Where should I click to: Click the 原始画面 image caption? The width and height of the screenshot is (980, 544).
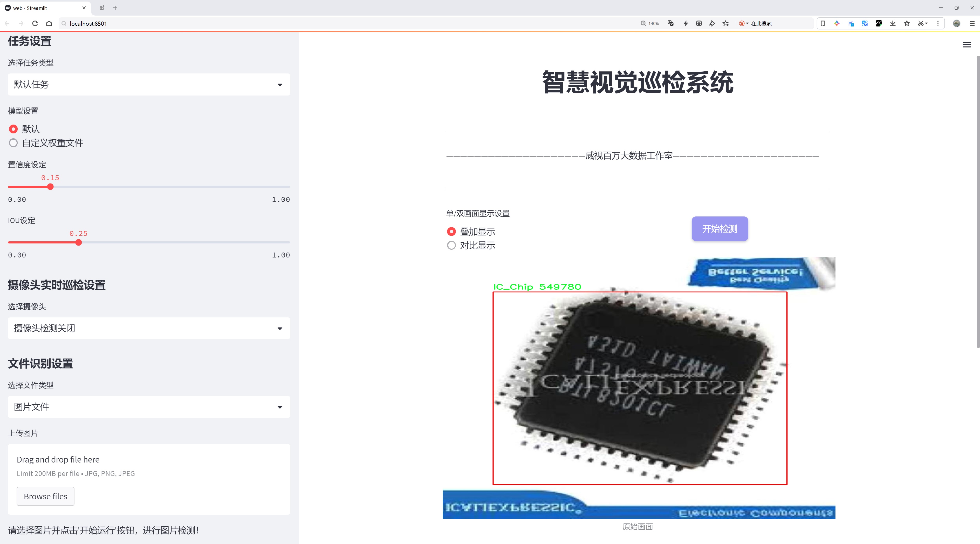point(638,527)
